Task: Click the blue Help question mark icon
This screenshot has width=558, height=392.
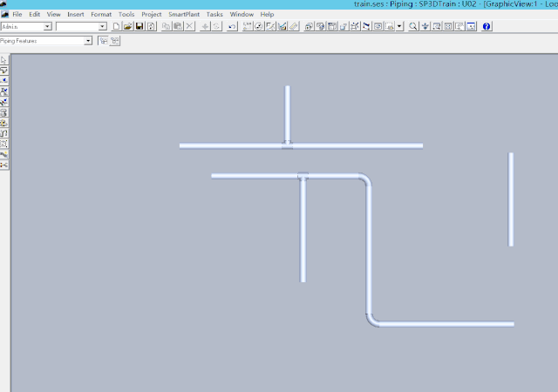Action: (487, 26)
